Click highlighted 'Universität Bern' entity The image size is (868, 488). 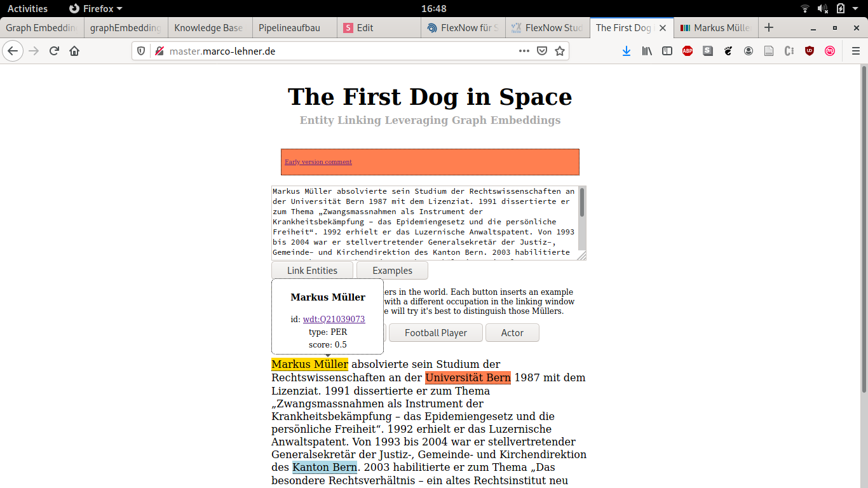point(468,377)
